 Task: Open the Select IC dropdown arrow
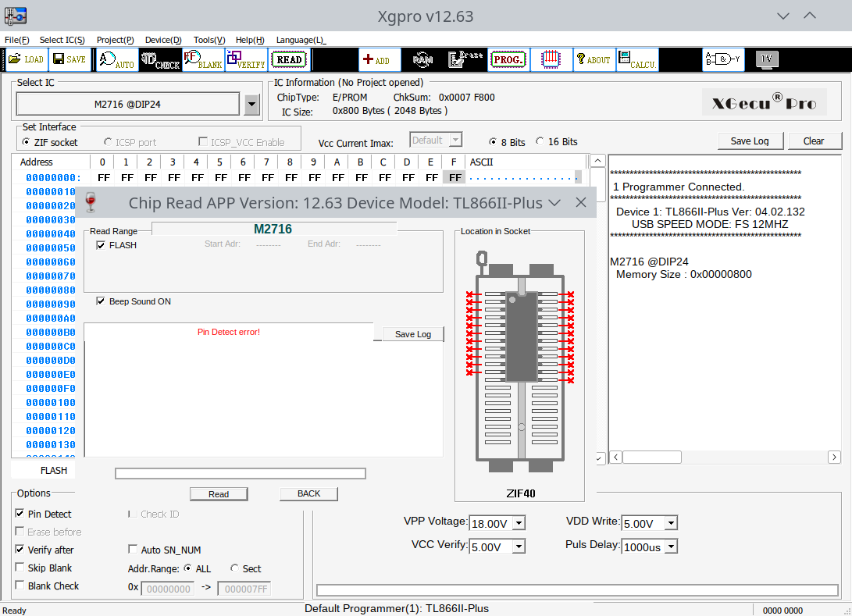[x=251, y=104]
